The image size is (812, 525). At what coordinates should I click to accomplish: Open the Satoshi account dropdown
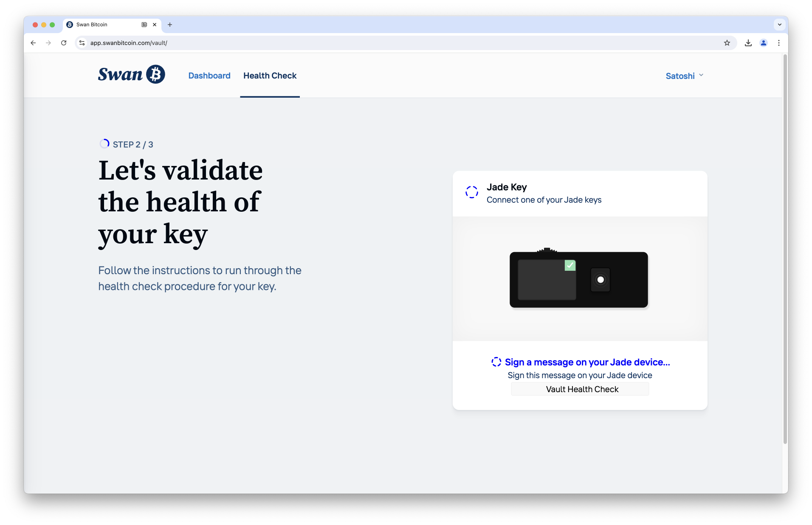point(685,76)
